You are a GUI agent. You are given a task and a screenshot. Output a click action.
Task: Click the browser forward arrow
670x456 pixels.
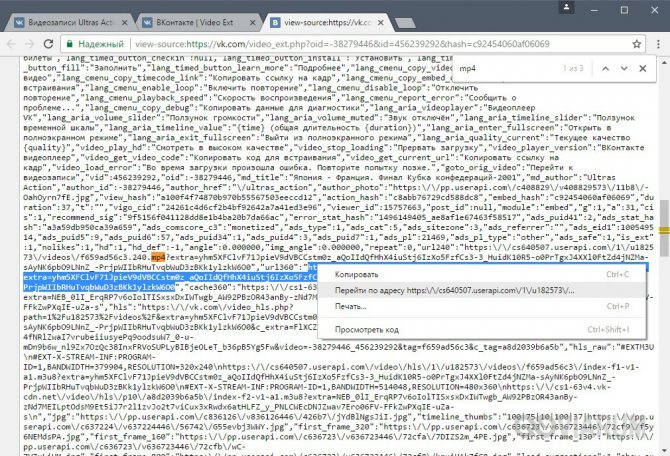(29, 44)
